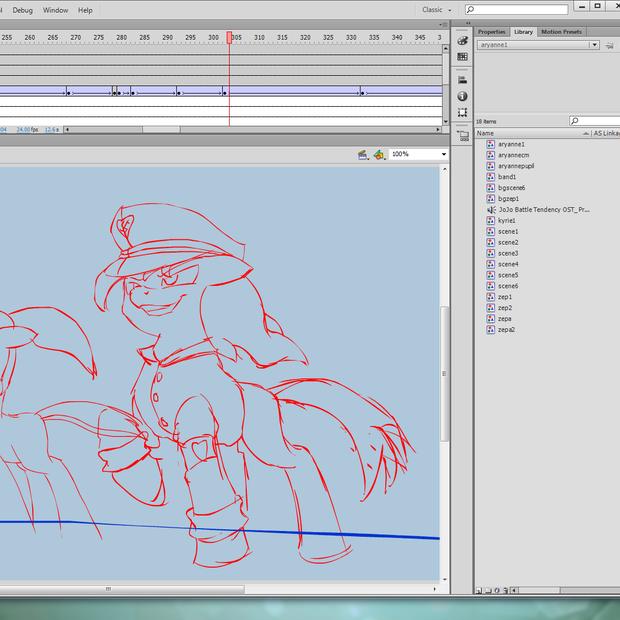The image size is (620, 620).
Task: Click the New Symbol icon in Library
Action: coord(479,591)
